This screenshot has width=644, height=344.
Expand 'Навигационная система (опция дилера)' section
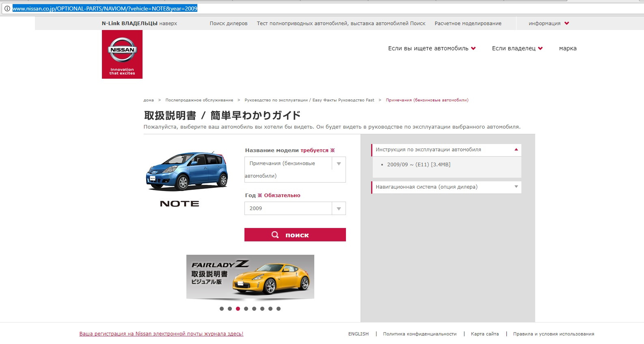(446, 187)
